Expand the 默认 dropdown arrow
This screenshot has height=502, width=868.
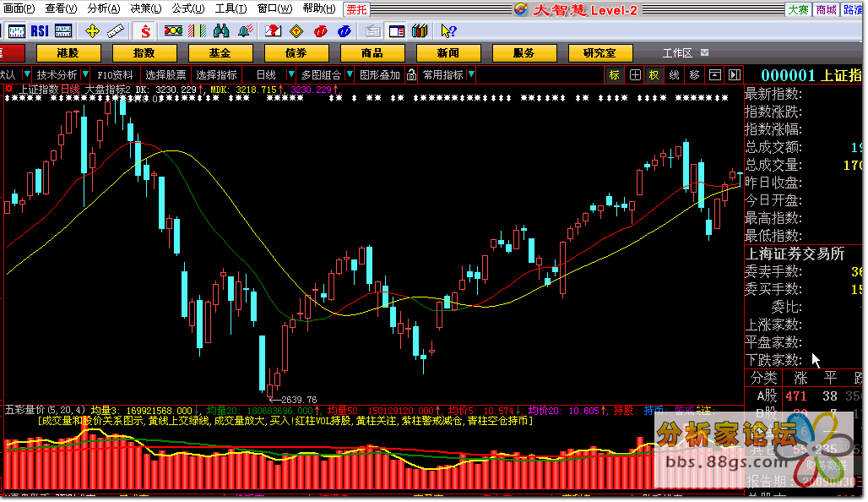[26, 74]
